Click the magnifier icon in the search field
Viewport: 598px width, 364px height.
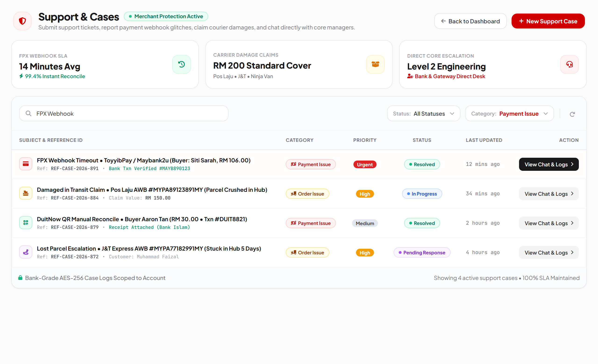pyautogui.click(x=28, y=113)
